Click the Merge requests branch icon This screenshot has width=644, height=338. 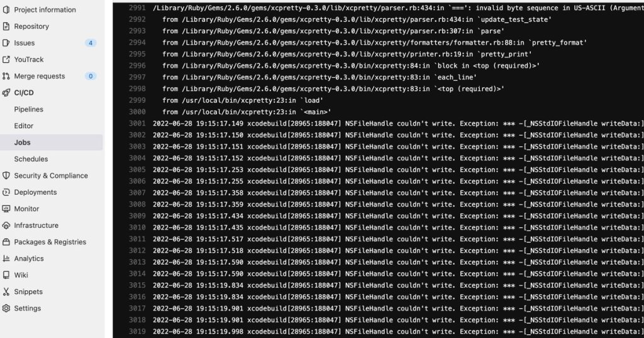[6, 76]
